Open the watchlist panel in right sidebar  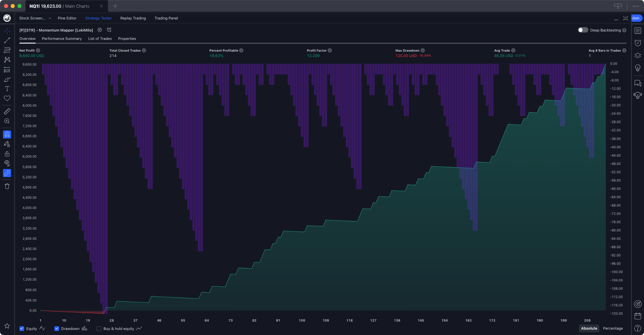638,31
